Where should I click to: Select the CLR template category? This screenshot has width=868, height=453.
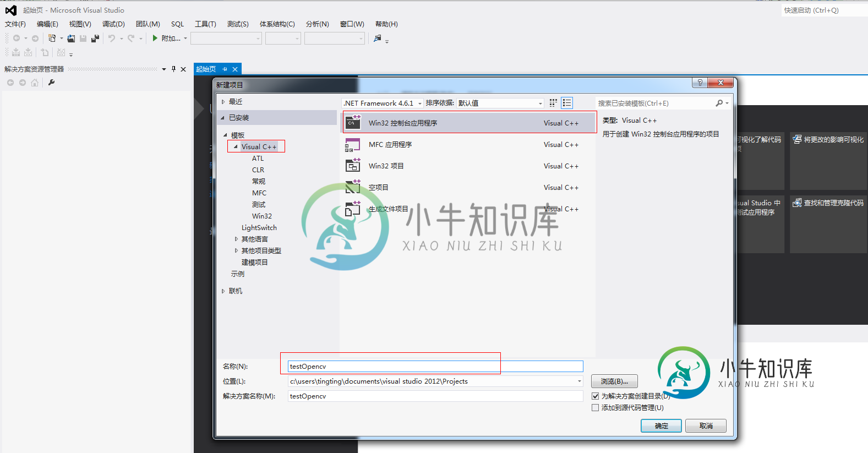pos(258,170)
